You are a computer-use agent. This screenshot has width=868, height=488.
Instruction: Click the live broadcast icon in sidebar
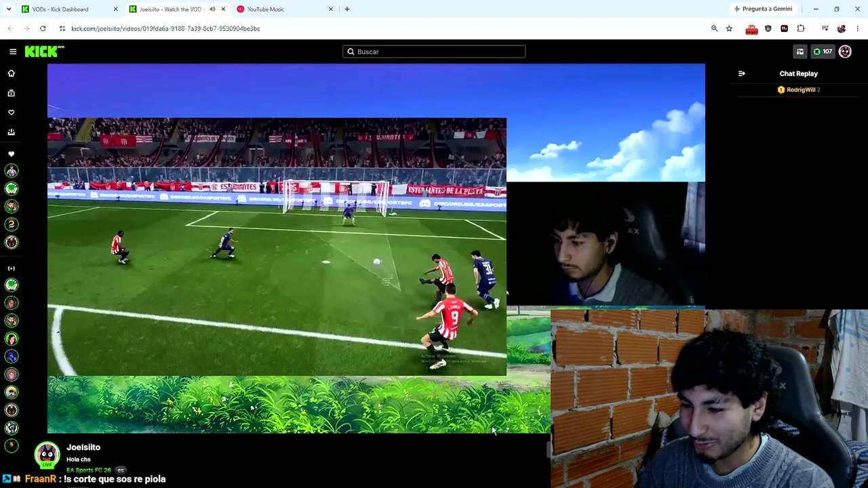pos(11,268)
